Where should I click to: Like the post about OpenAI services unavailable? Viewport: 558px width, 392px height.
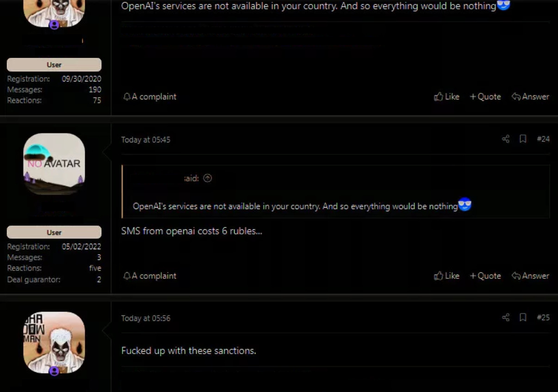point(446,97)
